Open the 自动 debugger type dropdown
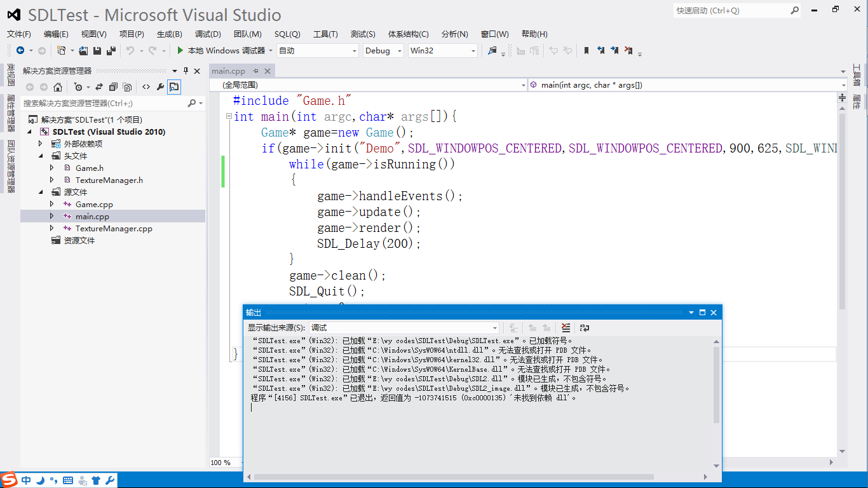The height and width of the screenshot is (488, 868). (x=318, y=51)
